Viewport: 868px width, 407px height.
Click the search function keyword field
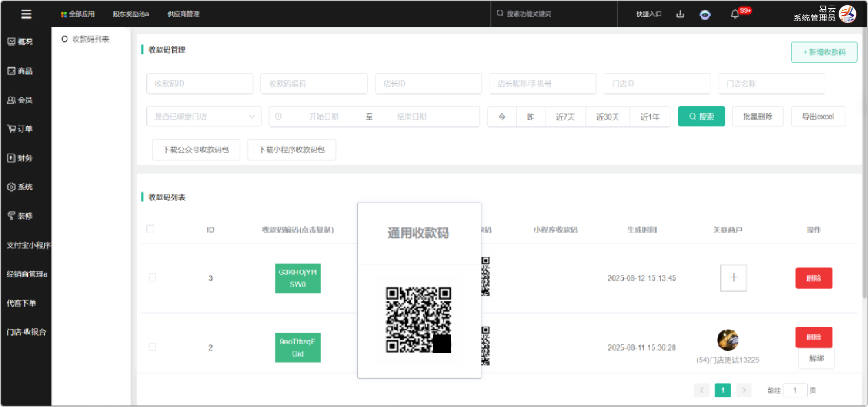(x=554, y=14)
